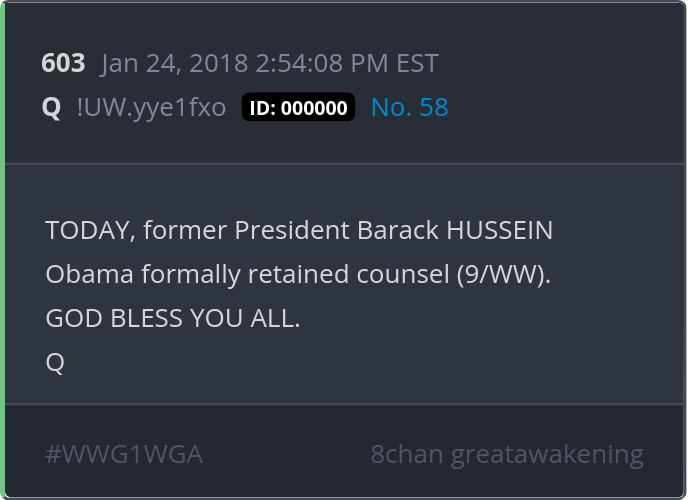Click the bold Q author name
Image resolution: width=688 pixels, height=500 pixels.
[x=52, y=107]
